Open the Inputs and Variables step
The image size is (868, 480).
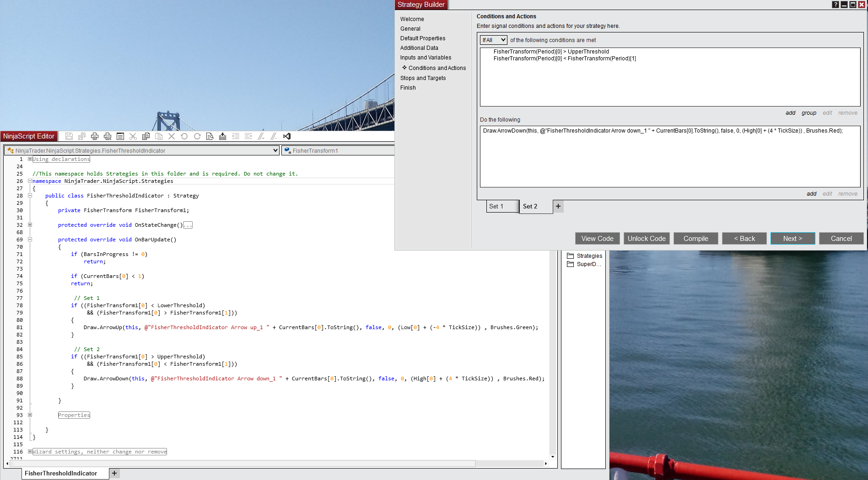tap(426, 58)
